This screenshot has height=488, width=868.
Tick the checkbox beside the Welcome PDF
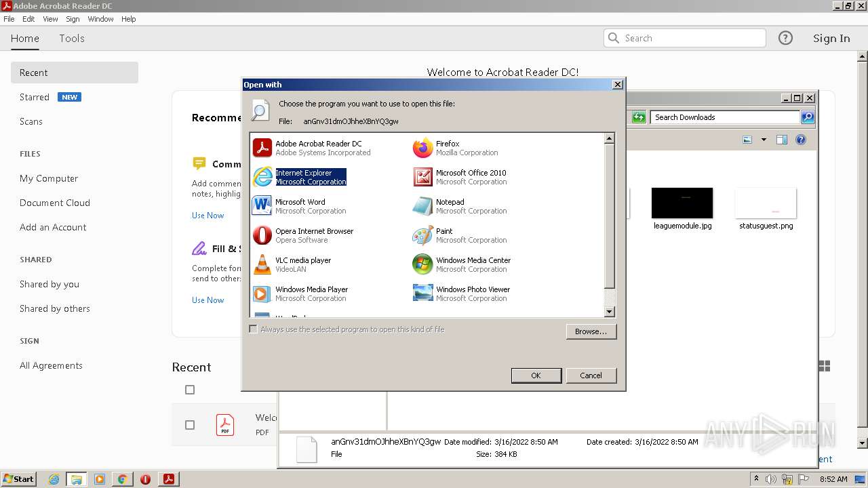(x=190, y=425)
